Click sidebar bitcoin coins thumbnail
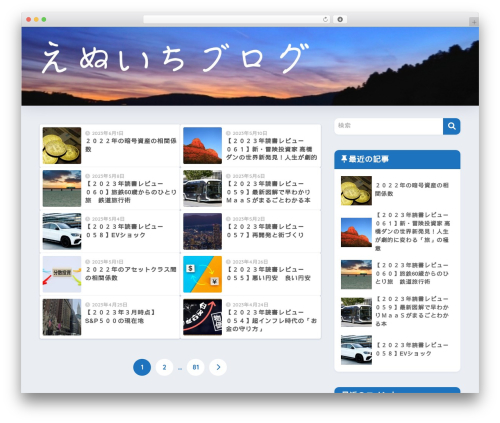This screenshot has width=500, height=423. point(356,191)
